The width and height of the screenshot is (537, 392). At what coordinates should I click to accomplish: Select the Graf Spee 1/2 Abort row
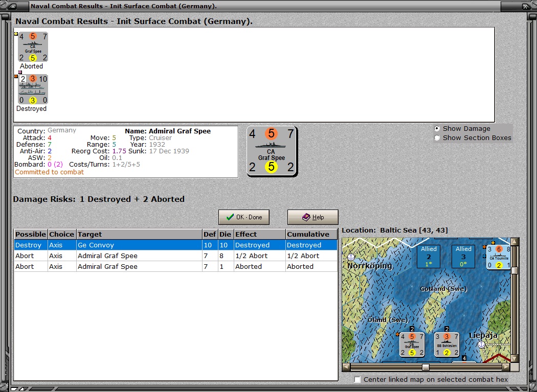click(176, 256)
